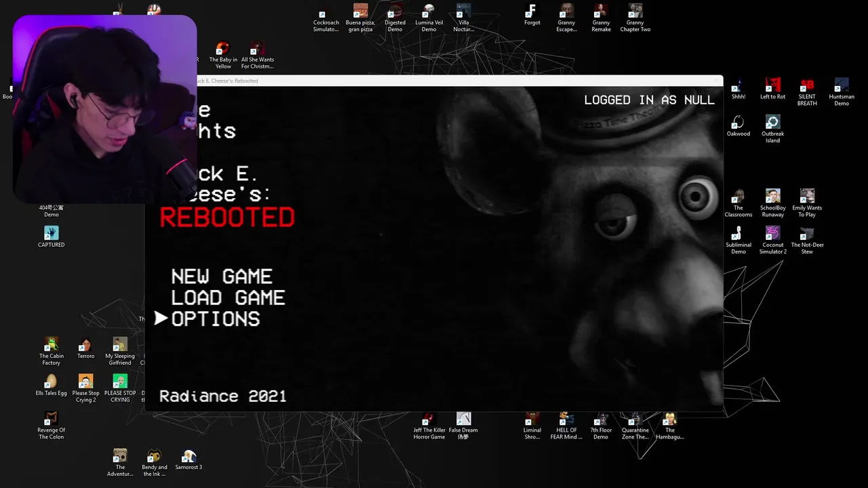This screenshot has height=488, width=868.
Task: Launch Quarantine Zone desktop shortcut
Action: click(635, 426)
